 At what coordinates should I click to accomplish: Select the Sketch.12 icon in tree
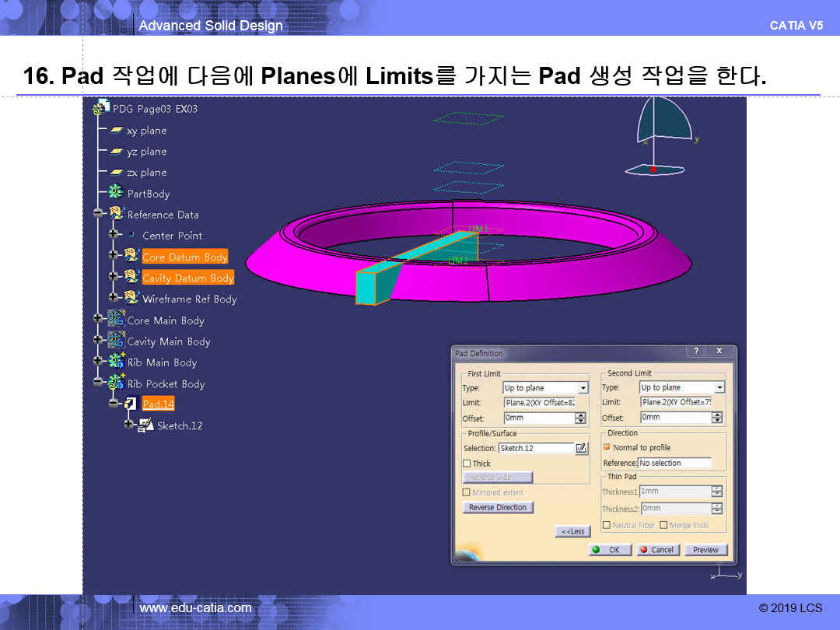(145, 425)
